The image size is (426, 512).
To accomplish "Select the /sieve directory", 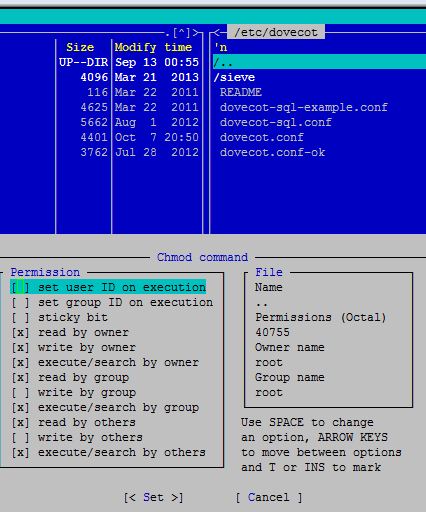I will point(234,77).
